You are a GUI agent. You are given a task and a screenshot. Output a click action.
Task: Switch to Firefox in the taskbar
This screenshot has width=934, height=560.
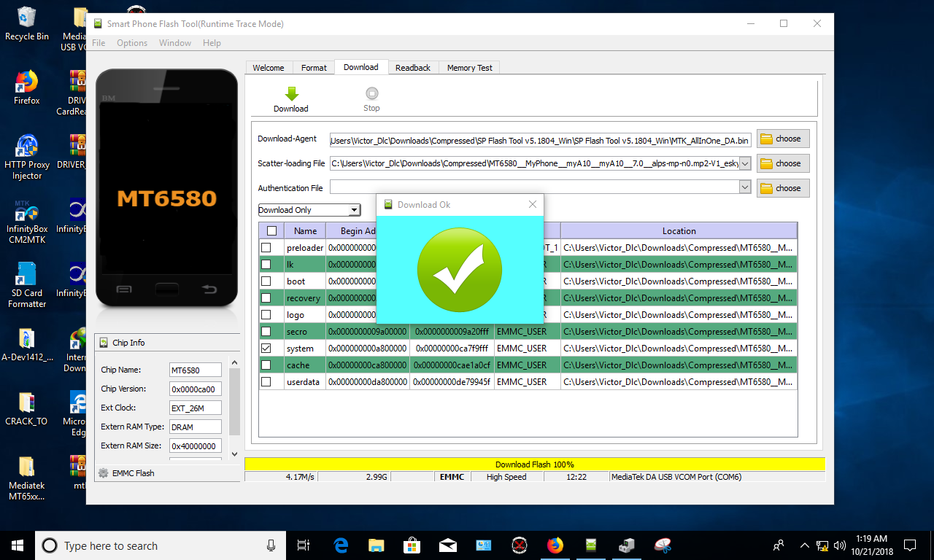[x=555, y=545]
